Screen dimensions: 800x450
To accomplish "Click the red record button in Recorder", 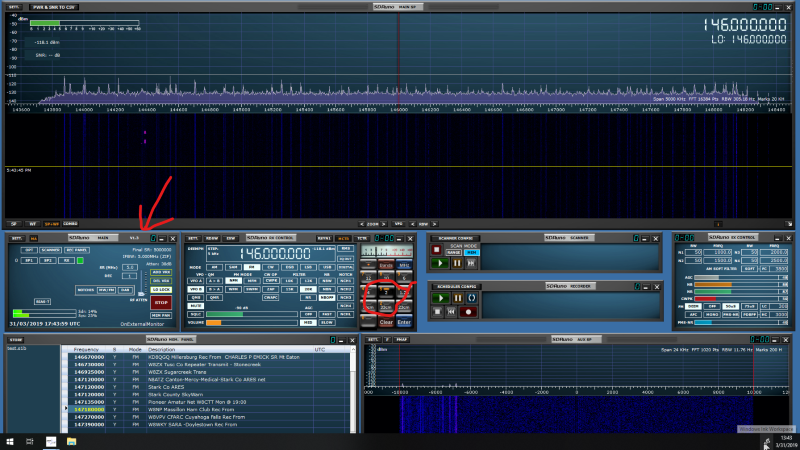I will pos(468,312).
